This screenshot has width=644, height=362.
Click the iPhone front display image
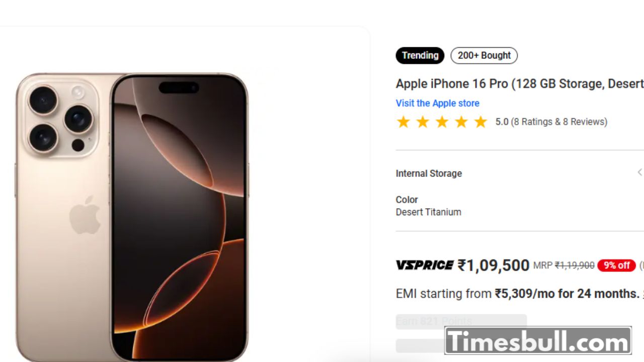pos(180,216)
